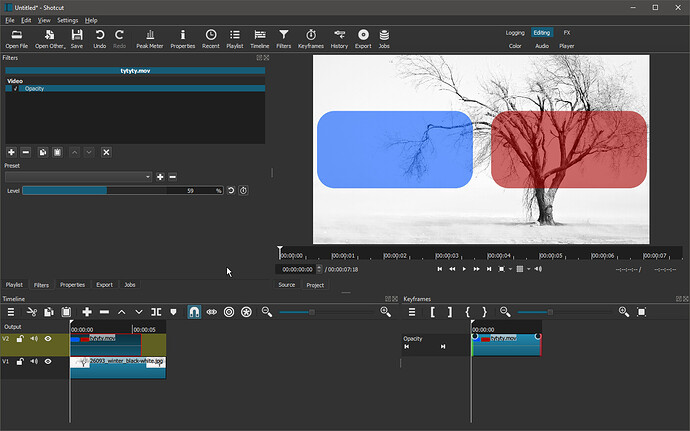
Task: Click the timeline Cut scissors icon
Action: [x=32, y=312]
